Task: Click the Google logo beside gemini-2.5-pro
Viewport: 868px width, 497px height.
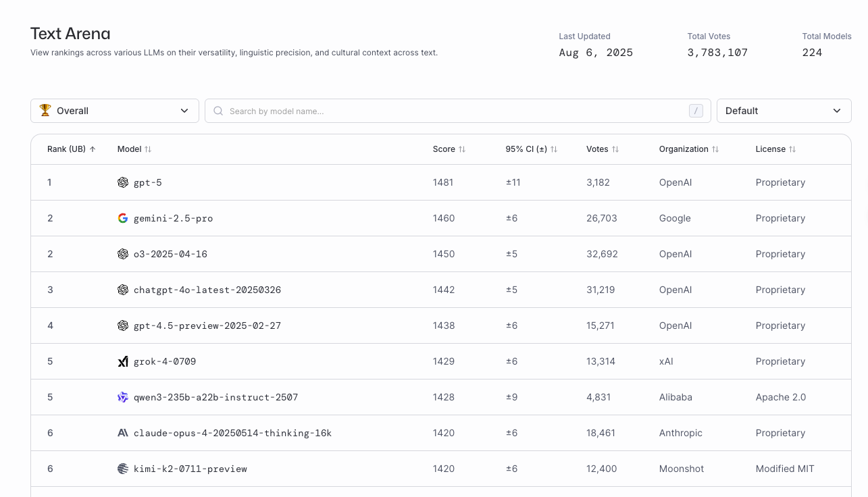Action: tap(123, 218)
